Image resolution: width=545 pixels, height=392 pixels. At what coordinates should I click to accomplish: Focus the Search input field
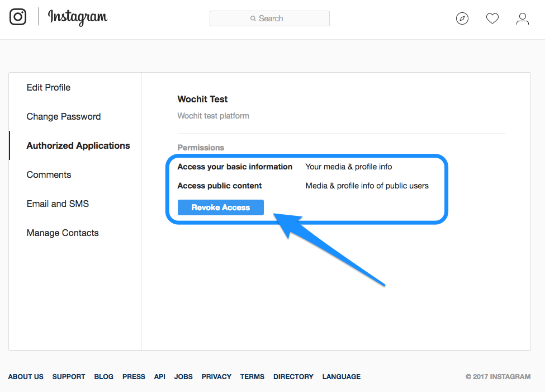[269, 18]
